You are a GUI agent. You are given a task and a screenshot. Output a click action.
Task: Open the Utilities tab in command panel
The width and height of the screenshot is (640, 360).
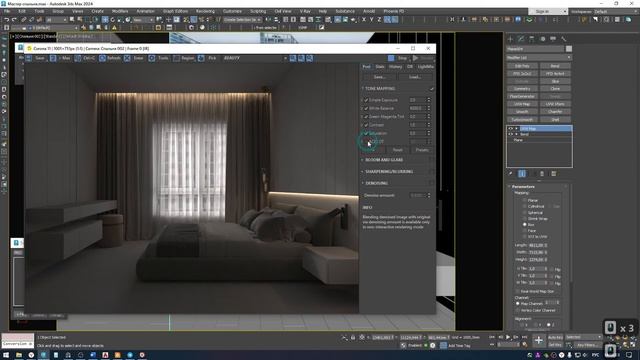564,39
